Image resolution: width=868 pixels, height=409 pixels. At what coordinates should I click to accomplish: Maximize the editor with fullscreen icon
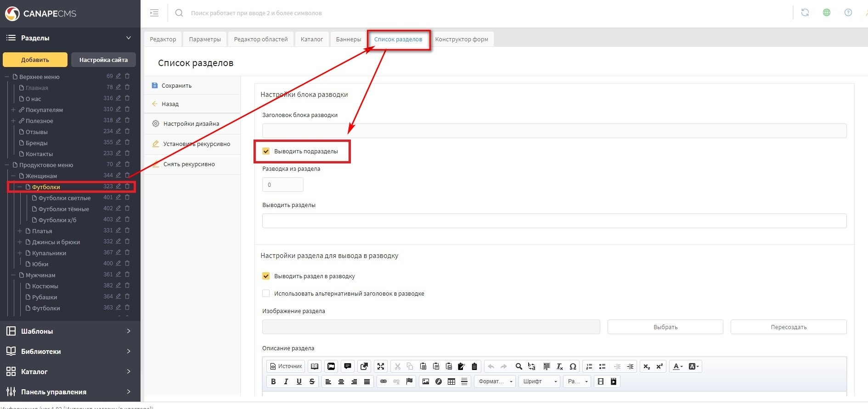pos(381,366)
